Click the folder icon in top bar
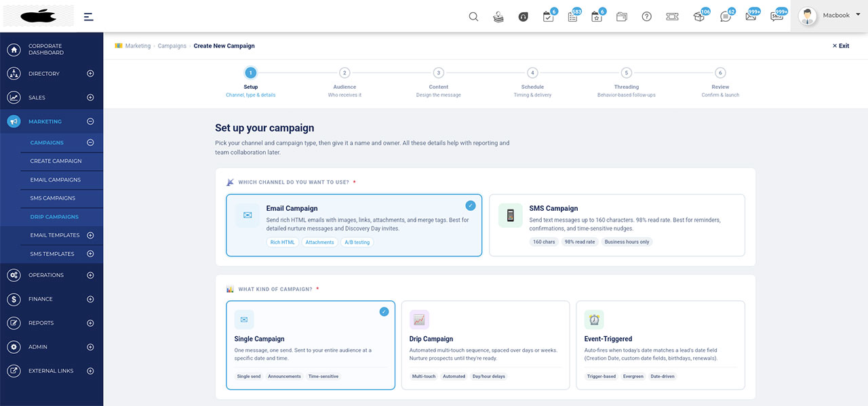Screen dimensions: 868x406 622,17
